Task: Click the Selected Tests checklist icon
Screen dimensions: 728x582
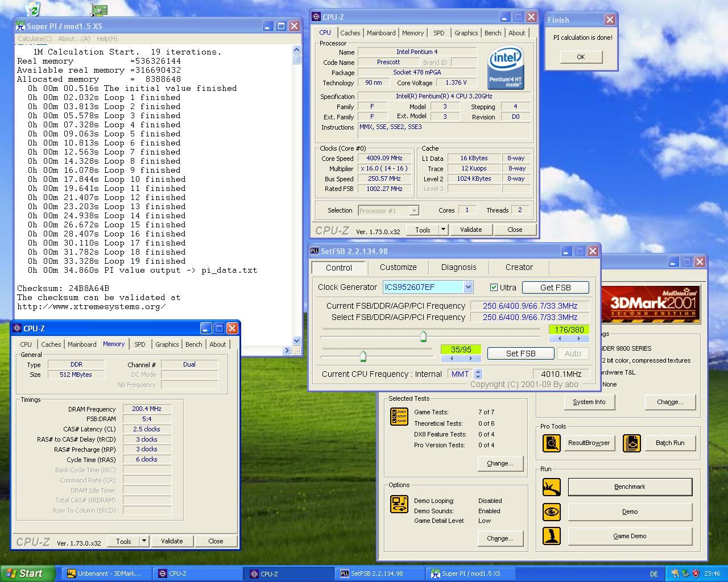Action: (x=399, y=416)
